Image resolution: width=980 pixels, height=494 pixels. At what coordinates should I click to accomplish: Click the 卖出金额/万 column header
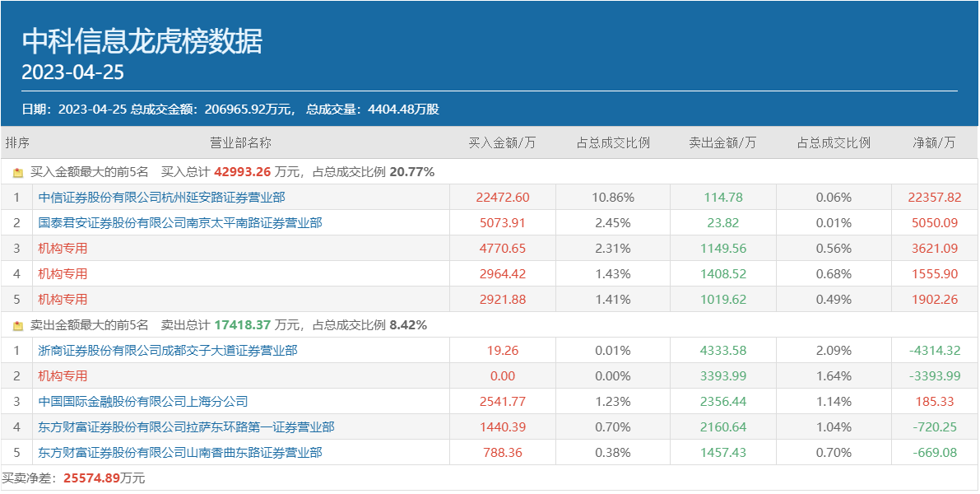pyautogui.click(x=722, y=143)
